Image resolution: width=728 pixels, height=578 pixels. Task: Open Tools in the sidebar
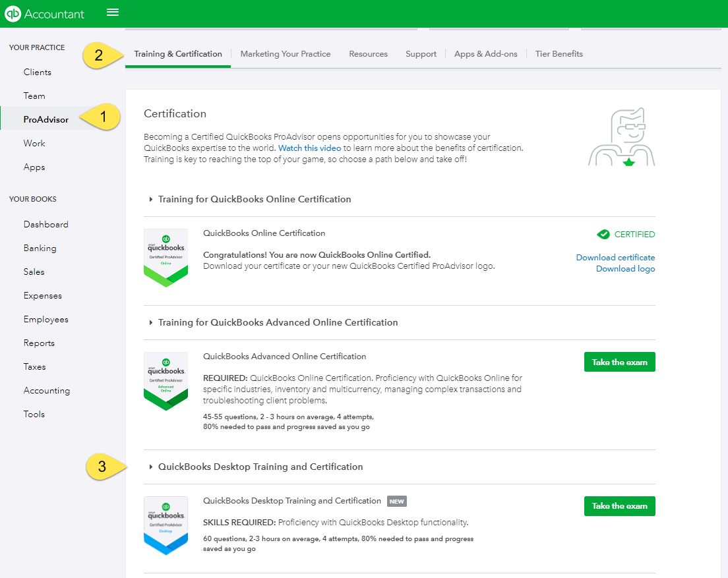click(x=34, y=415)
